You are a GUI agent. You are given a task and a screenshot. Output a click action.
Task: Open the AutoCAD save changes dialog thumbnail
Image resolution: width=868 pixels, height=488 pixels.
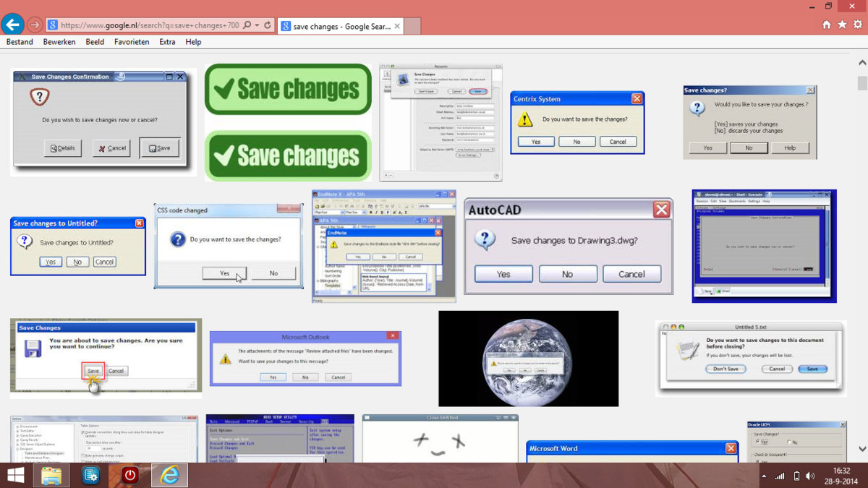(x=568, y=247)
